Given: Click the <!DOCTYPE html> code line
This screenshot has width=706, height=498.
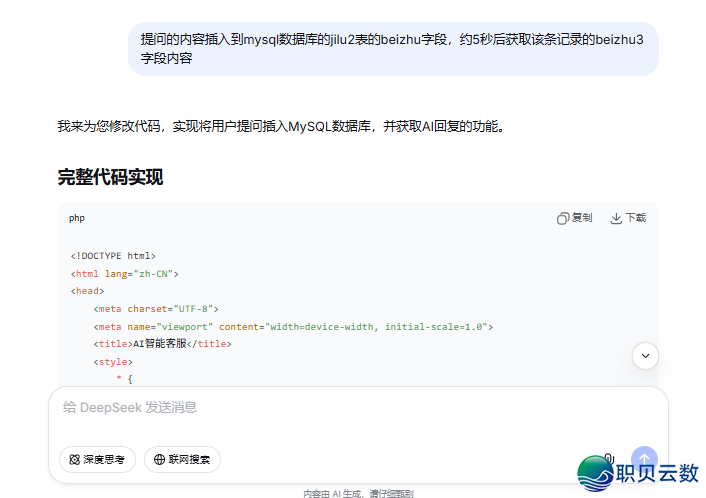Looking at the screenshot, I should [x=113, y=256].
